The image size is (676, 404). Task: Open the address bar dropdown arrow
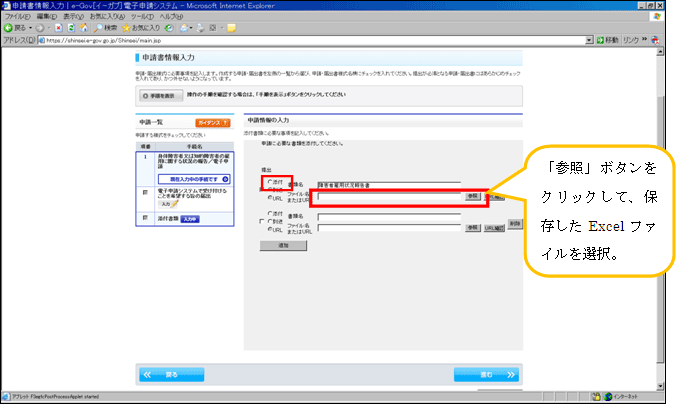589,40
